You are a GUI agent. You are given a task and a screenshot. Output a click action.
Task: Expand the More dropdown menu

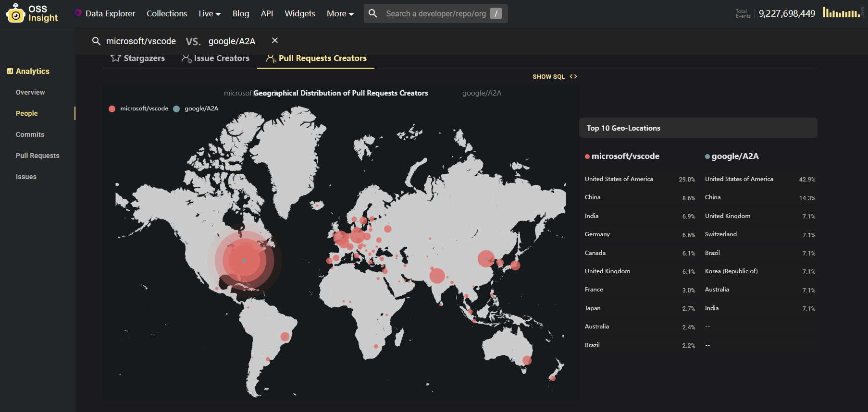coord(340,13)
